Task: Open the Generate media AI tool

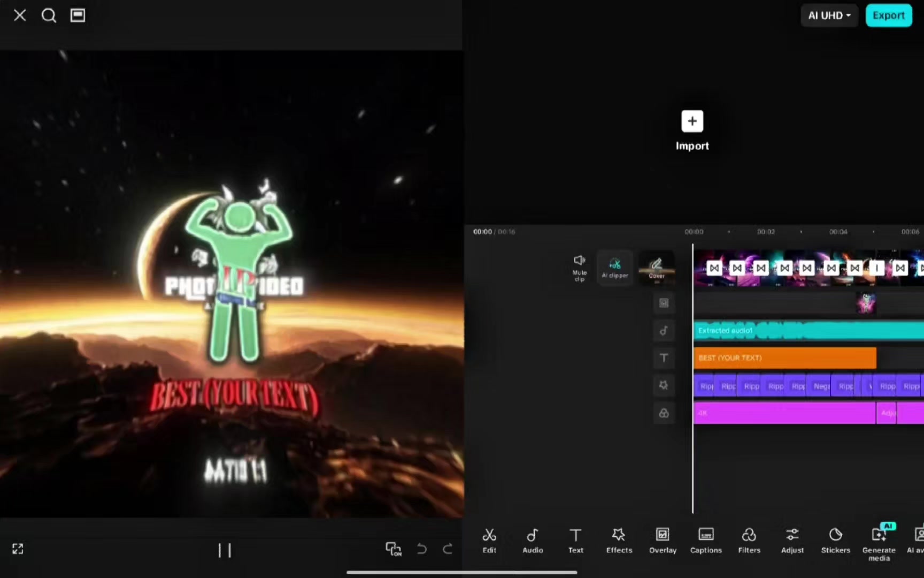Action: point(879,542)
